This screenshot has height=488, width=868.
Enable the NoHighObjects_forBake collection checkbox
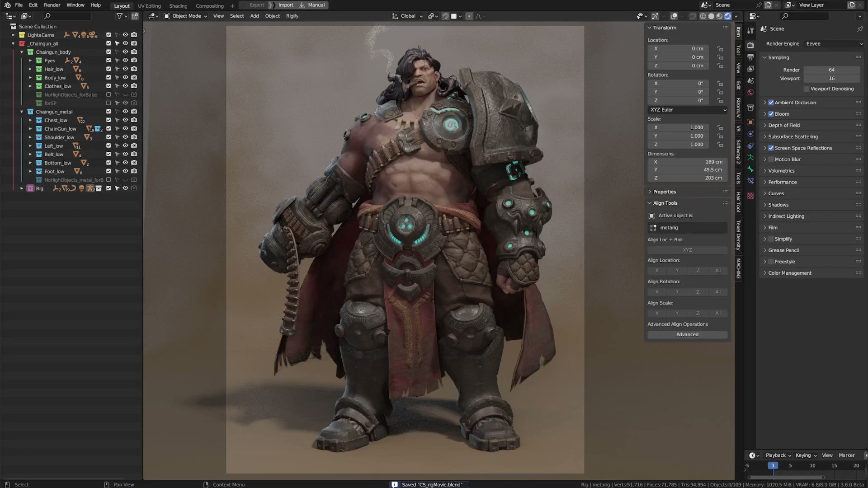(x=108, y=94)
